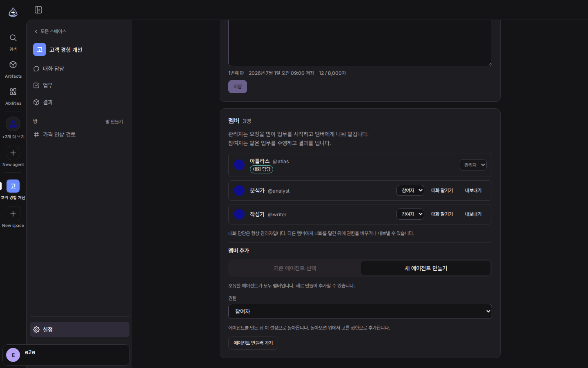This screenshot has height=368, width=588.
Task: Open room 가격 인상 검토
Action: point(80,135)
